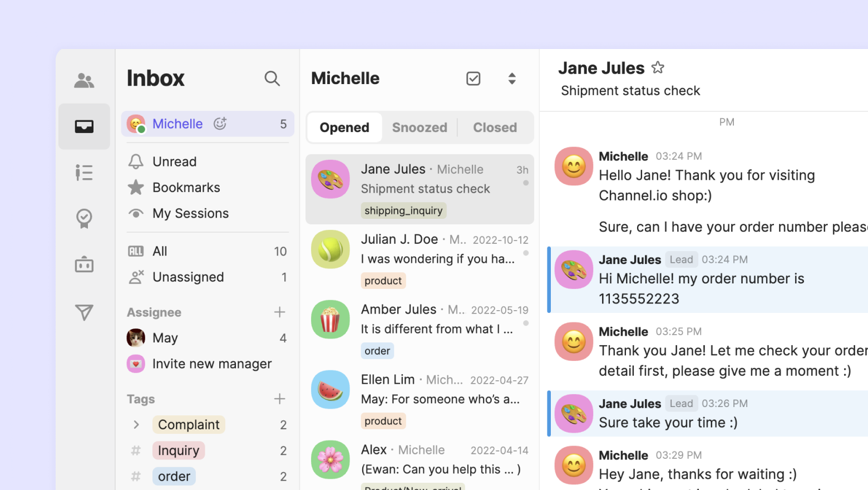The height and width of the screenshot is (490, 868).
Task: Click the Lead badge on 03:24 PM message
Action: [682, 259]
